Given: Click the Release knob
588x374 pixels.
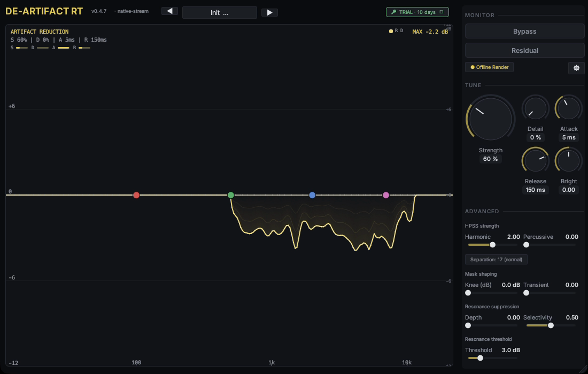Looking at the screenshot, I should tap(536, 161).
